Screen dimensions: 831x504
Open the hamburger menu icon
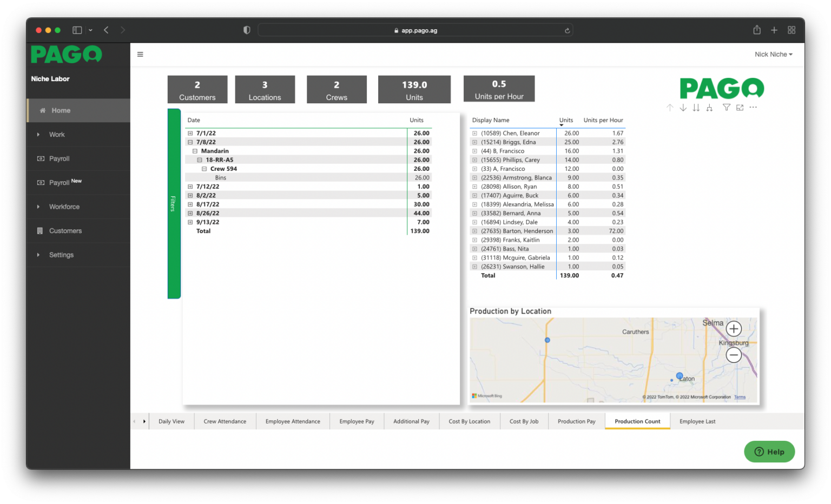140,54
